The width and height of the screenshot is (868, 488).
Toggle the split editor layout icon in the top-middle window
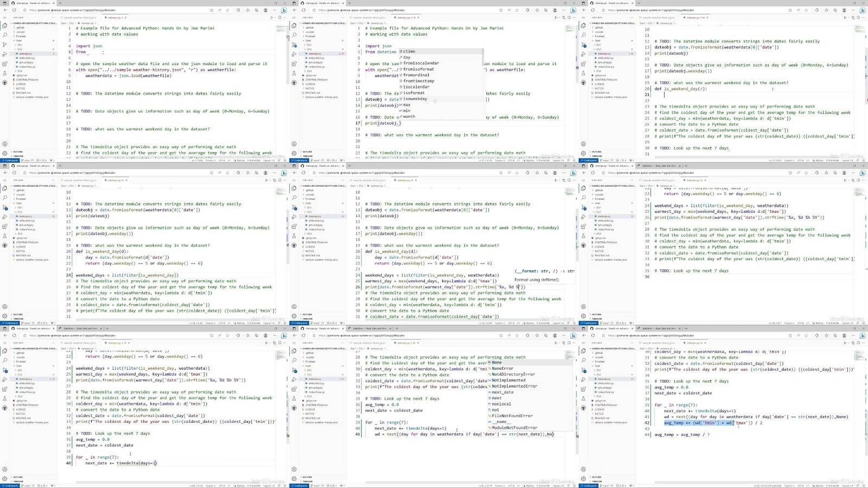(x=568, y=17)
